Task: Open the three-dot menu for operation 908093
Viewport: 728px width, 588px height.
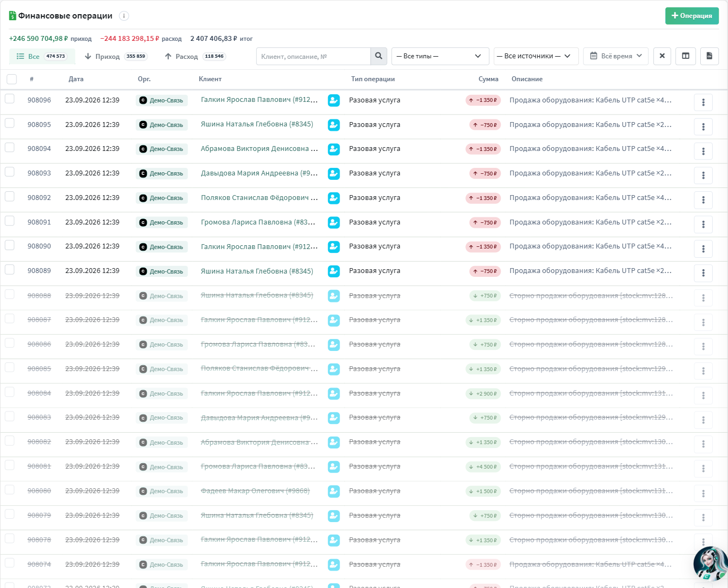Action: point(703,175)
